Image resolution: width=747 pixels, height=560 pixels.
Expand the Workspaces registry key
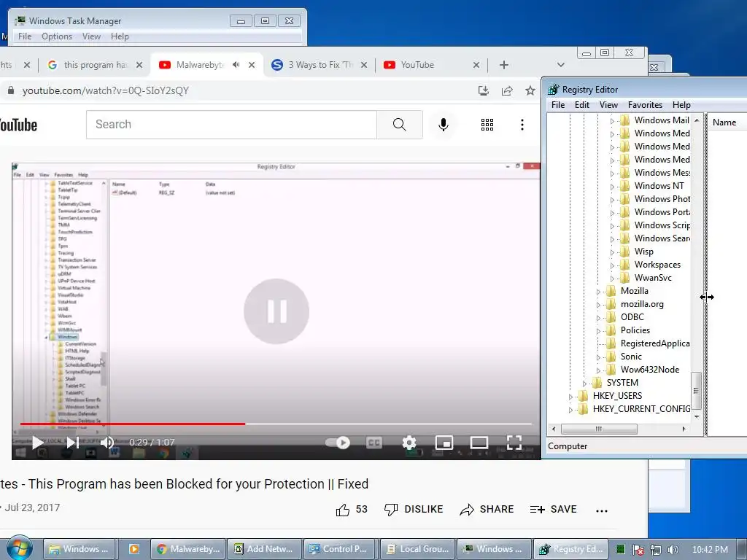[612, 265]
